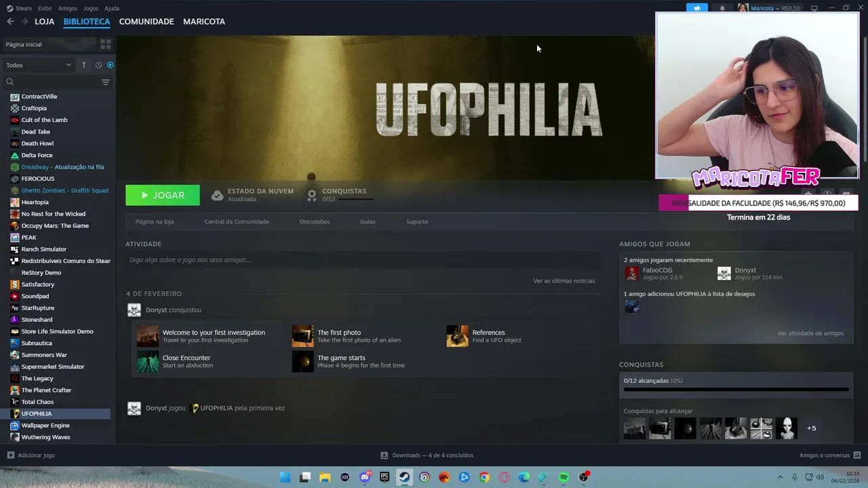
Task: Open advanced filter options icon
Action: click(106, 82)
